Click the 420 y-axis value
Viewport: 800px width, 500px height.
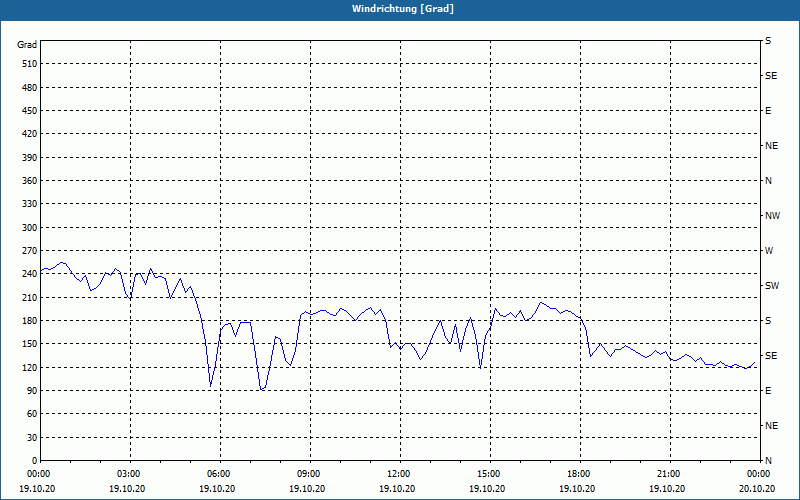pos(29,134)
